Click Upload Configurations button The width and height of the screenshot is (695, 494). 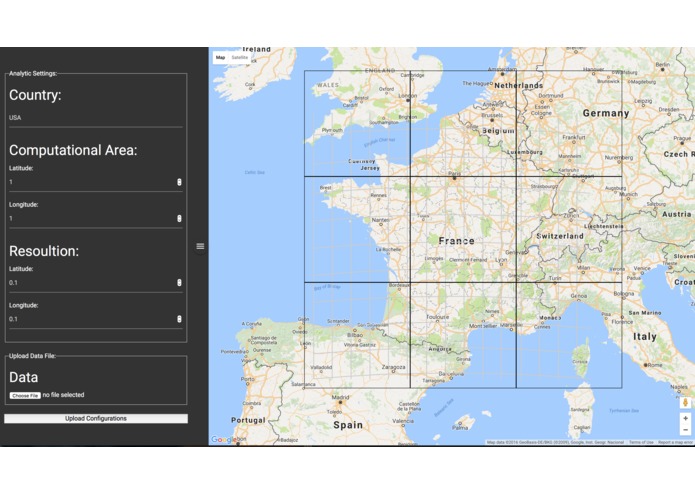96,419
